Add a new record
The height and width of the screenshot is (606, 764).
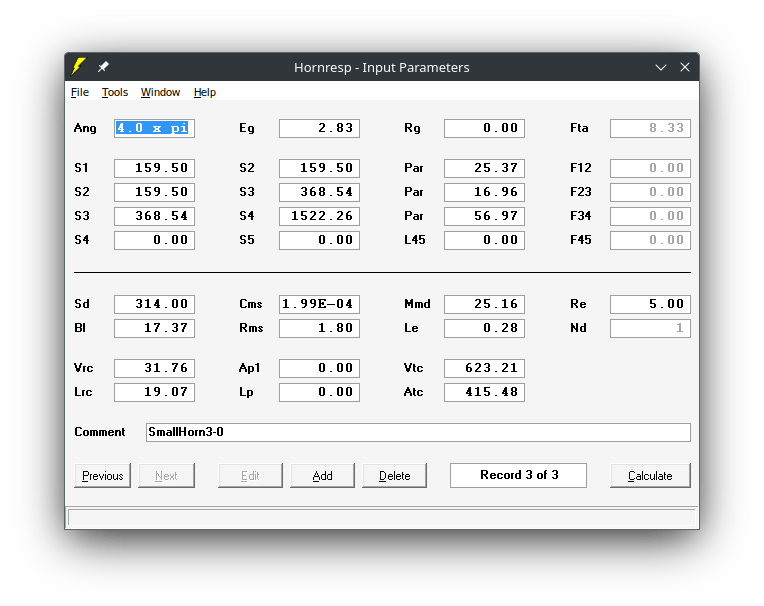[x=322, y=475]
